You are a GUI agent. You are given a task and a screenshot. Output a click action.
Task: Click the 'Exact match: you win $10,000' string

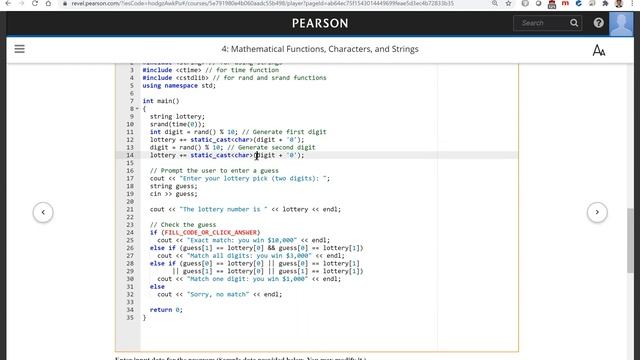point(242,240)
